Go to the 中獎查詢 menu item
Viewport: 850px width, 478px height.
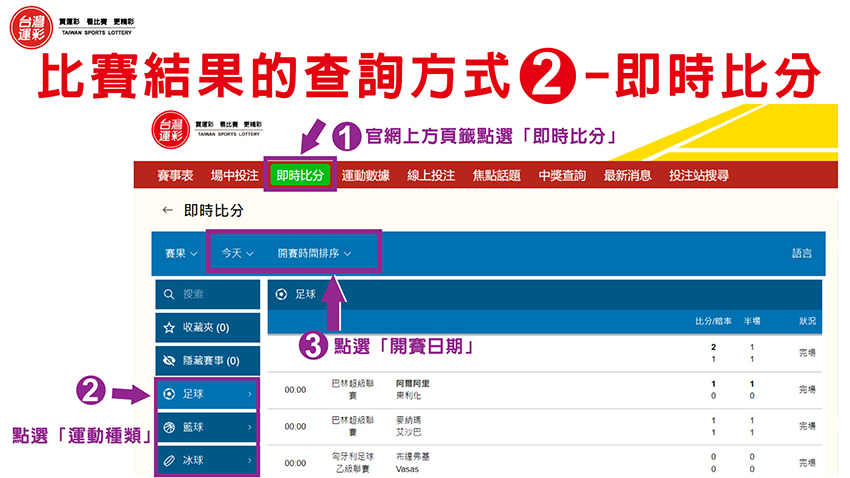click(561, 175)
